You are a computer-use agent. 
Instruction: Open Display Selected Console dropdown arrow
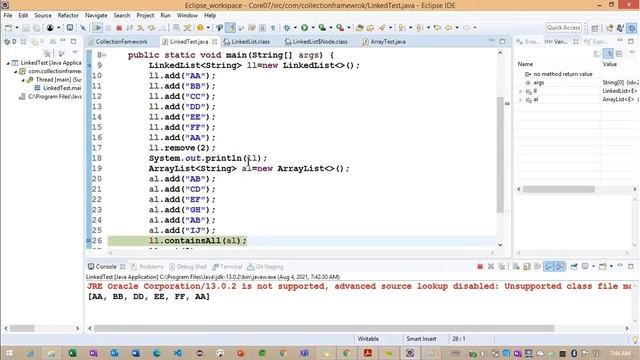point(593,267)
